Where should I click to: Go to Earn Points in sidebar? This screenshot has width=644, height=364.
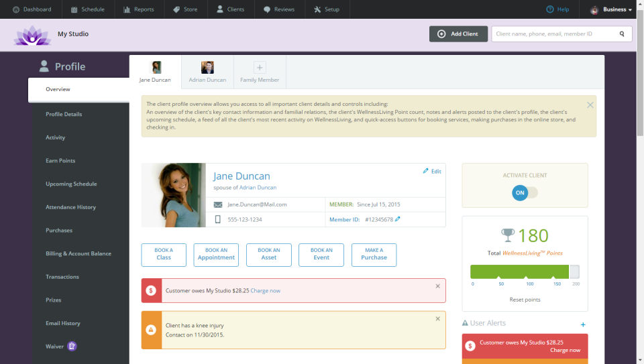[x=60, y=160]
